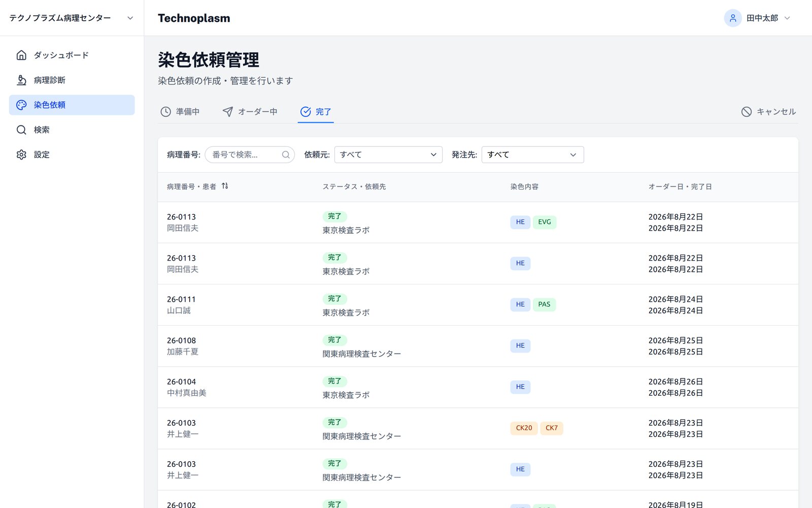Expand the テクノプラズム病理センター organization selector
The width and height of the screenshot is (812, 508).
coord(72,18)
